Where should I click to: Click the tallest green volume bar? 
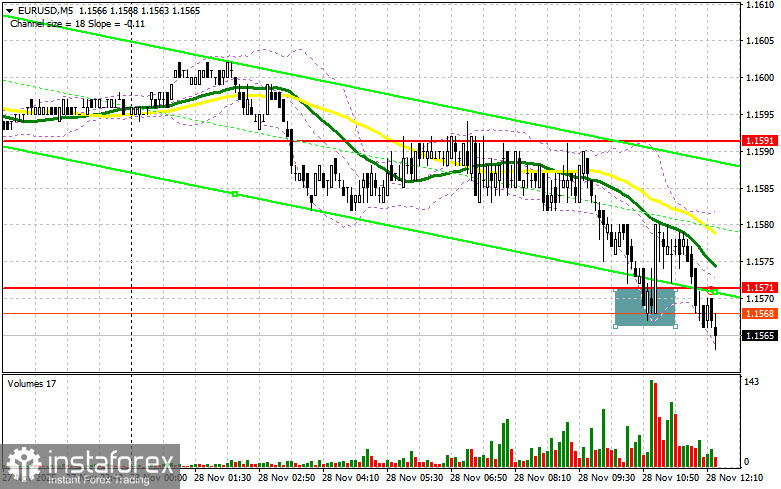pos(651,423)
